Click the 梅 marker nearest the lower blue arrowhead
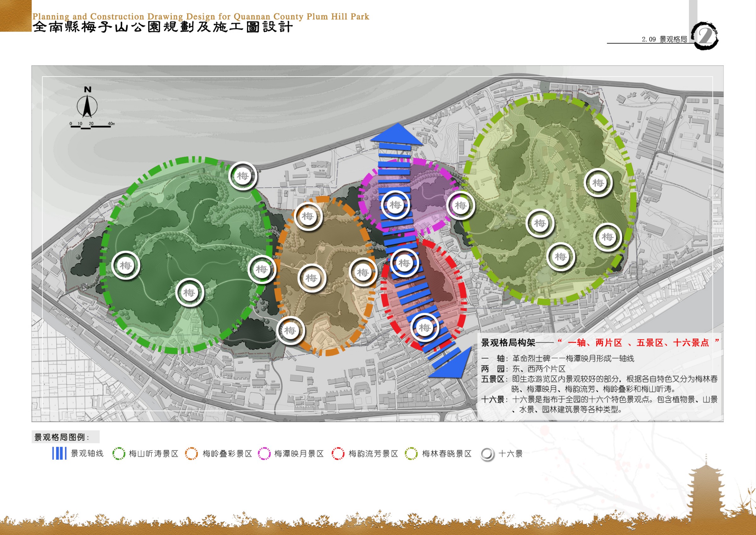Viewport: 756px width, 535px height. (x=424, y=327)
